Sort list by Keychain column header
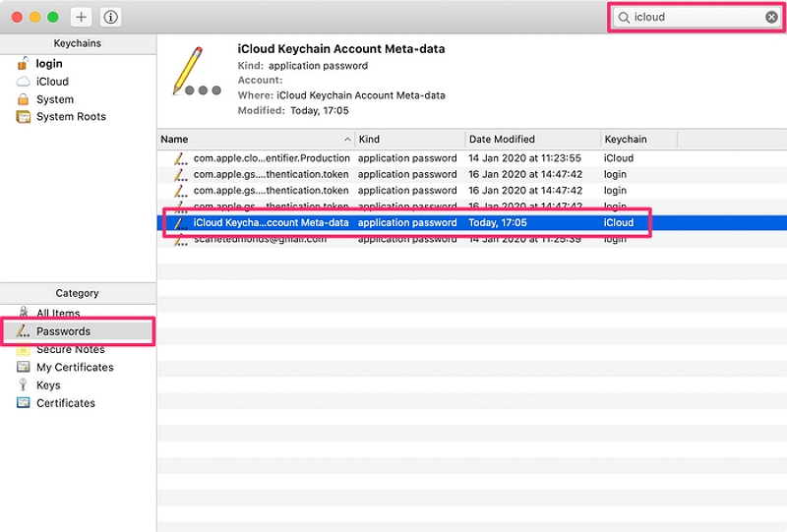Screen dimensions: 787x532 click(638, 139)
